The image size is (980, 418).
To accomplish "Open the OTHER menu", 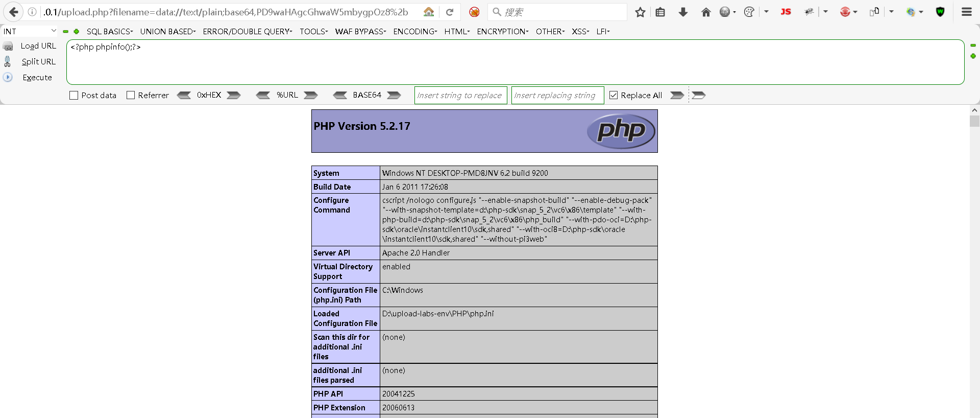I will pyautogui.click(x=550, y=31).
